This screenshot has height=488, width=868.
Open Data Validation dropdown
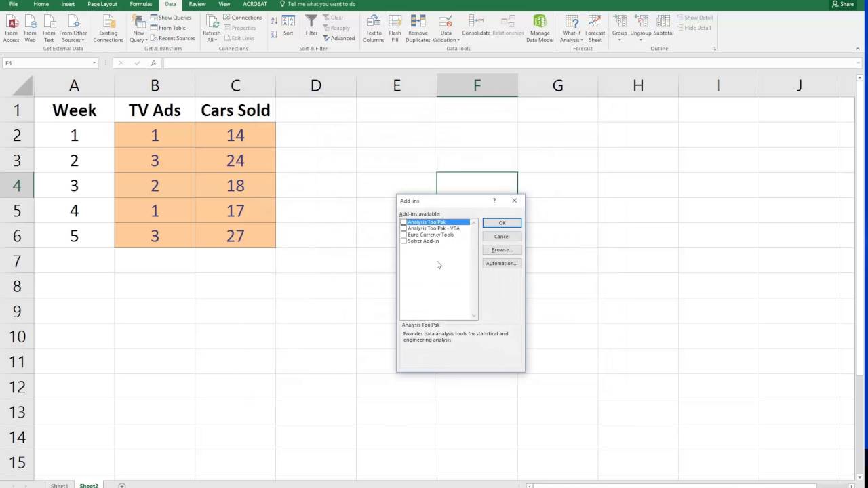pyautogui.click(x=446, y=37)
